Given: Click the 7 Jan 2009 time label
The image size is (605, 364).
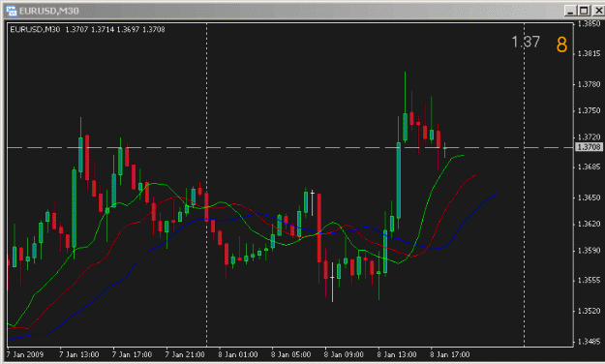Looking at the screenshot, I should [25, 354].
